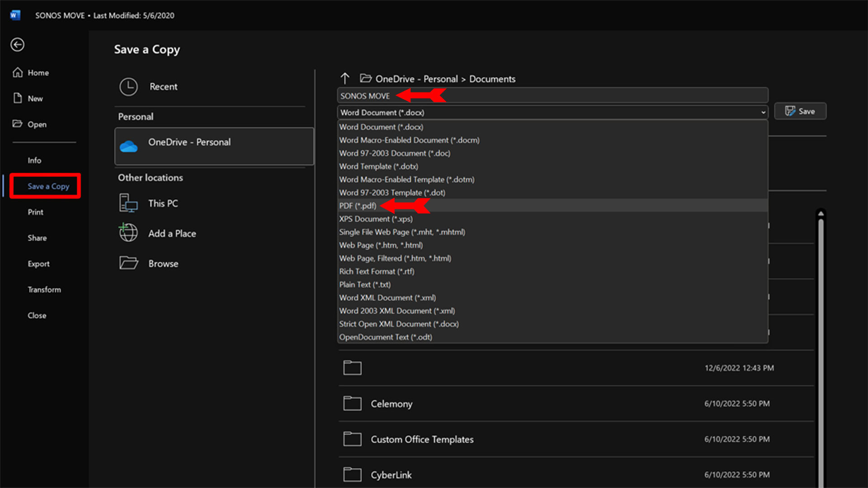Click the This PC computer icon
Image resolution: width=868 pixels, height=488 pixels.
pos(128,203)
